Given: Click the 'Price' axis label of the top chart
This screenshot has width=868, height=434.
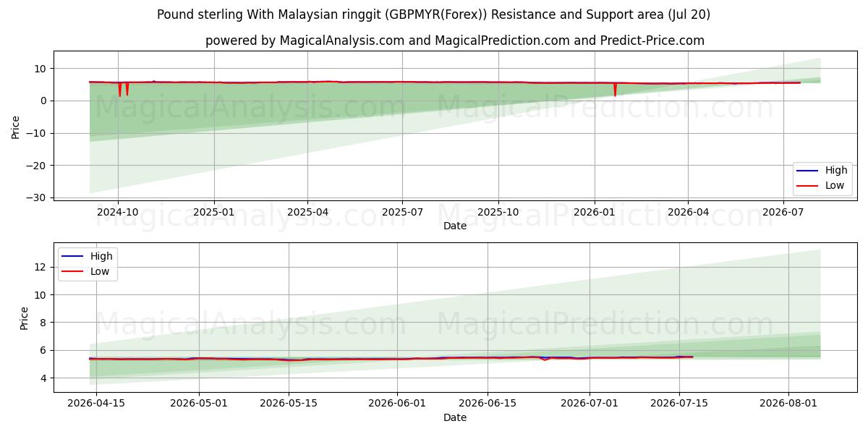Looking at the screenshot, I should [15, 126].
